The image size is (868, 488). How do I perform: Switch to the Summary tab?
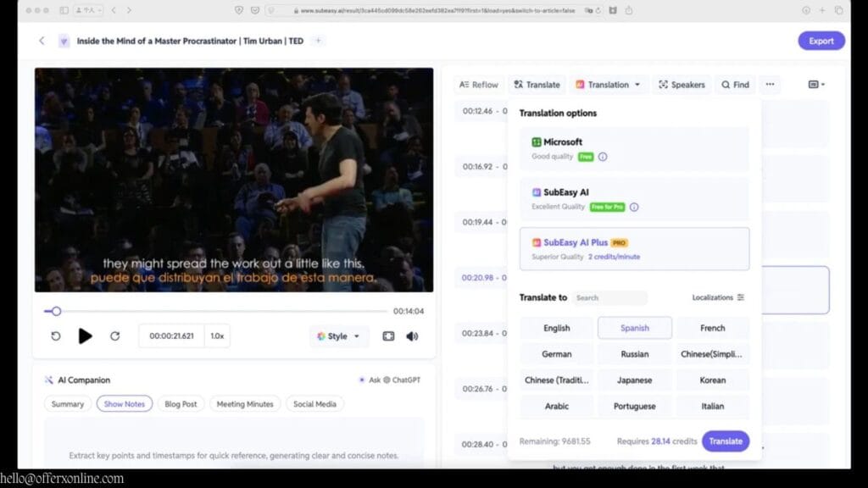[x=68, y=404]
